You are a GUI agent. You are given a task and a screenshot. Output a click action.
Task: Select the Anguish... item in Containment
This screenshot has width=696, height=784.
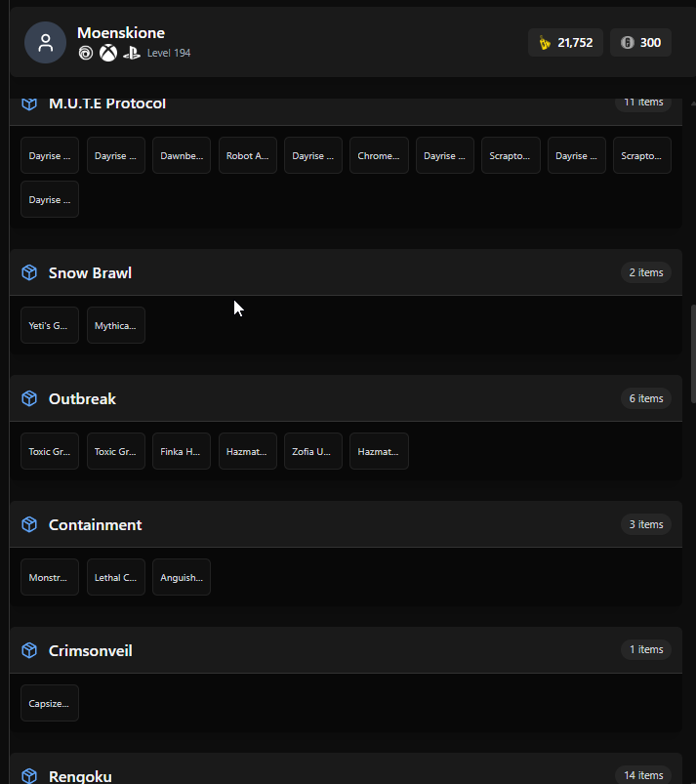pos(182,577)
